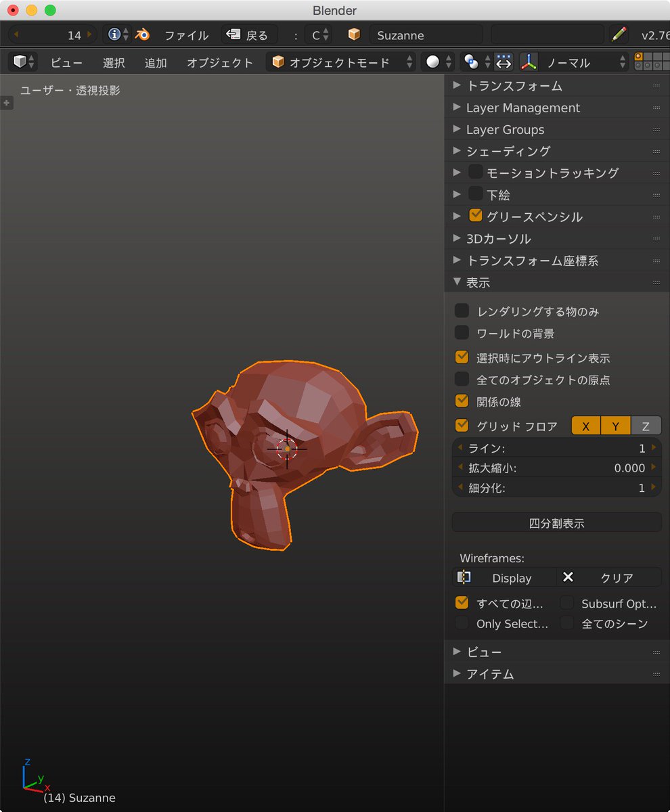The image size is (670, 812).
Task: Click drag handle of アイテム panel
Action: 656,674
